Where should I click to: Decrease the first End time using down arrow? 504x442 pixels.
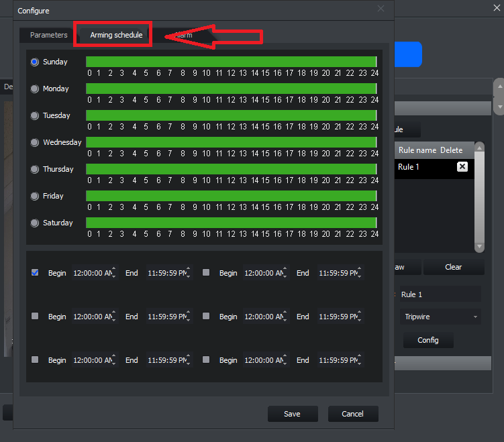pyautogui.click(x=189, y=276)
